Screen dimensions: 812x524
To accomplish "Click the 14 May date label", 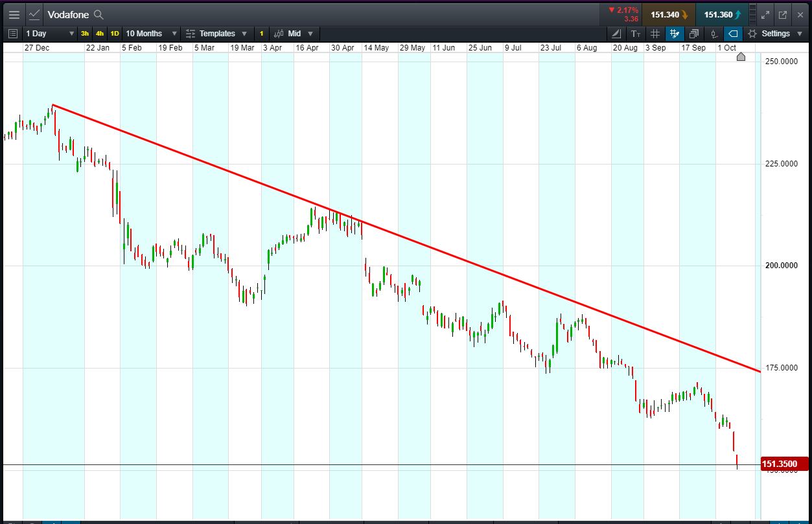I will pos(376,48).
